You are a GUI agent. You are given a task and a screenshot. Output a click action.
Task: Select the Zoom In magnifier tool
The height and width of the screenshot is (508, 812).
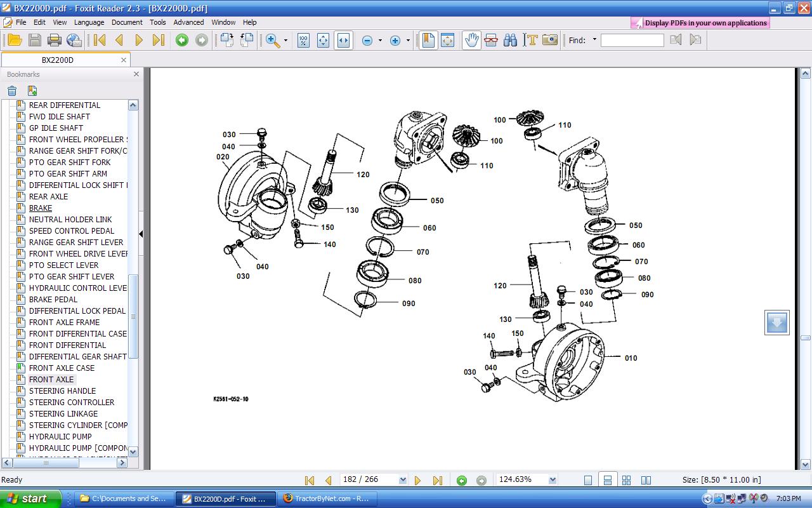(x=273, y=40)
